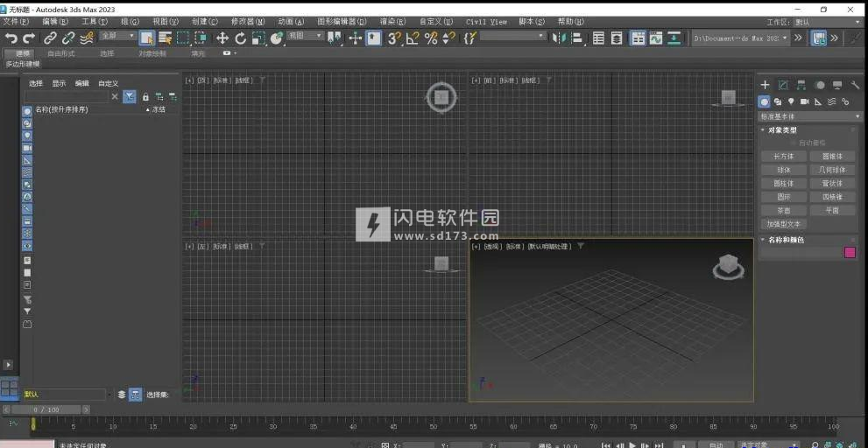The width and height of the screenshot is (868, 448).
Task: Toggle the Layer Explorer icon
Action: (x=617, y=38)
